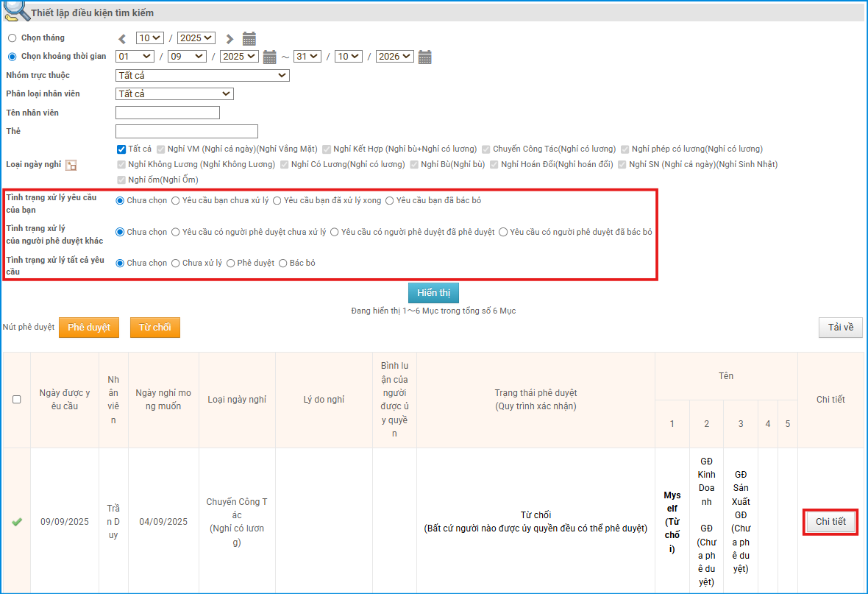This screenshot has width=868, height=594.
Task: Open the Nhóm trực thuộc dropdown
Action: [202, 75]
